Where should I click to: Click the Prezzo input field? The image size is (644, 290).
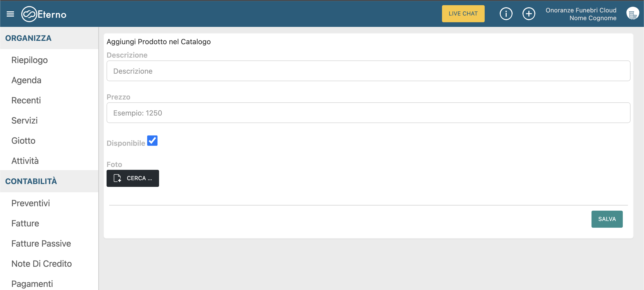click(x=368, y=113)
